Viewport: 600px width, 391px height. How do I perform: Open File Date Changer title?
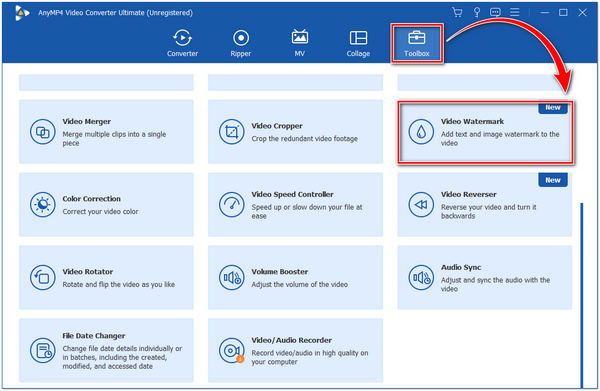94,336
